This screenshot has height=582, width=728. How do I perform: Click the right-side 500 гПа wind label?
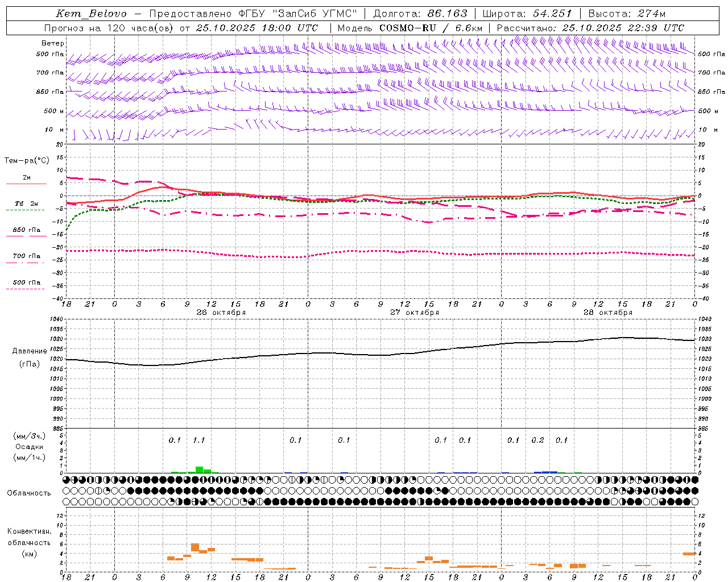point(712,54)
